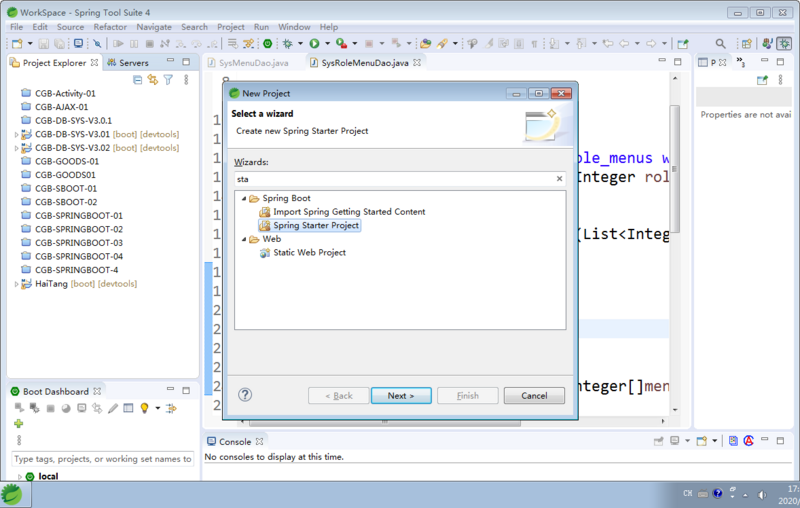This screenshot has width=800, height=508.
Task: Open the Window menu
Action: point(294,27)
